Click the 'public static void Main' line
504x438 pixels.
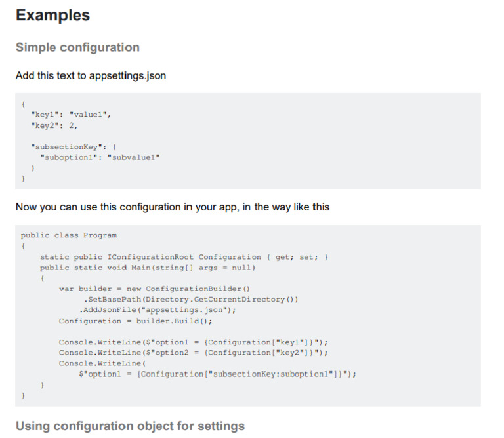(x=147, y=268)
